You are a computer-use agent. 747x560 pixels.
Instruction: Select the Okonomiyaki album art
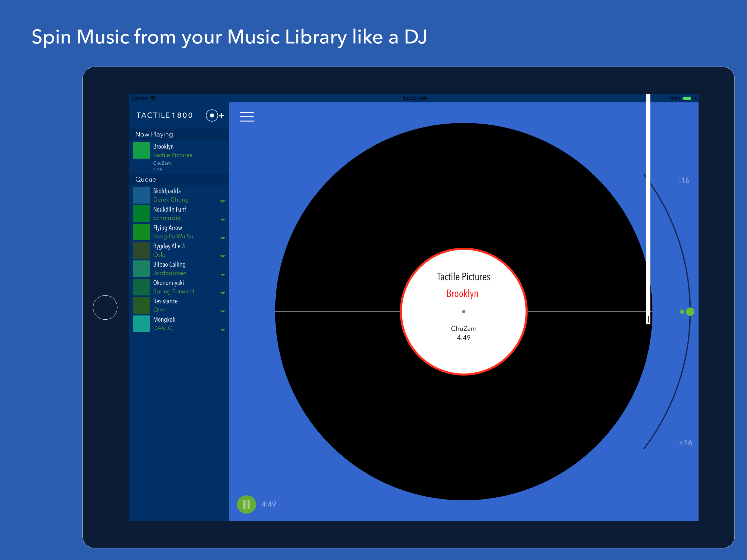[x=141, y=287]
